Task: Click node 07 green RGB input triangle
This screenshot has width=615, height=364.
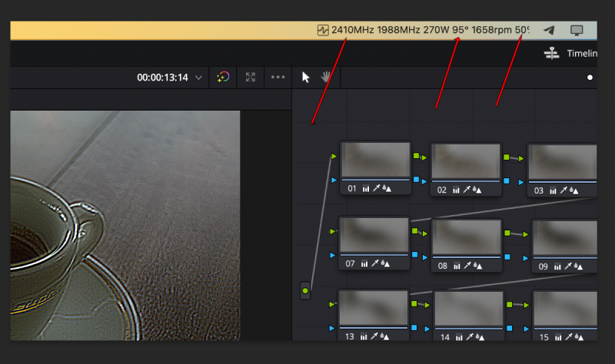Action: 333,232
